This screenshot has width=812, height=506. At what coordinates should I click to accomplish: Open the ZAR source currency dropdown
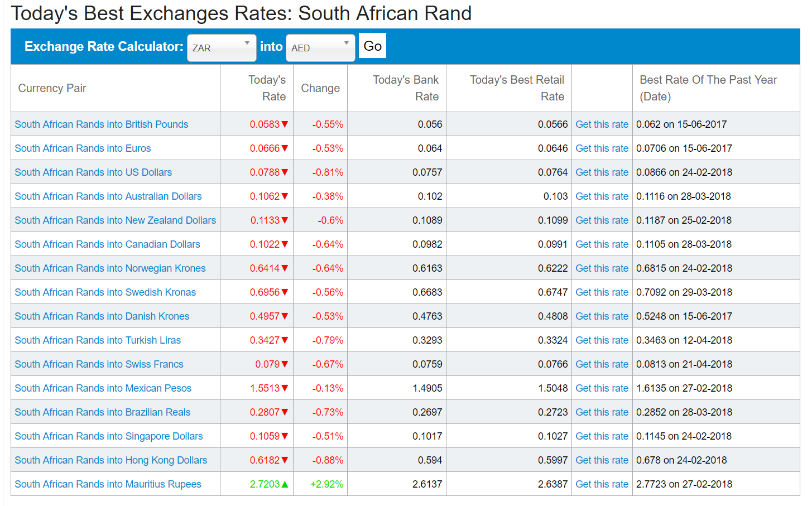point(221,48)
